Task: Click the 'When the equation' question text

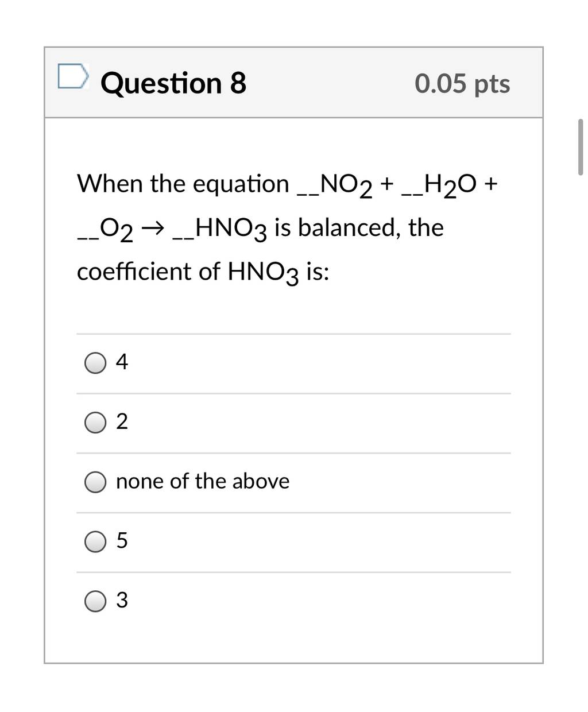Action: [x=183, y=184]
